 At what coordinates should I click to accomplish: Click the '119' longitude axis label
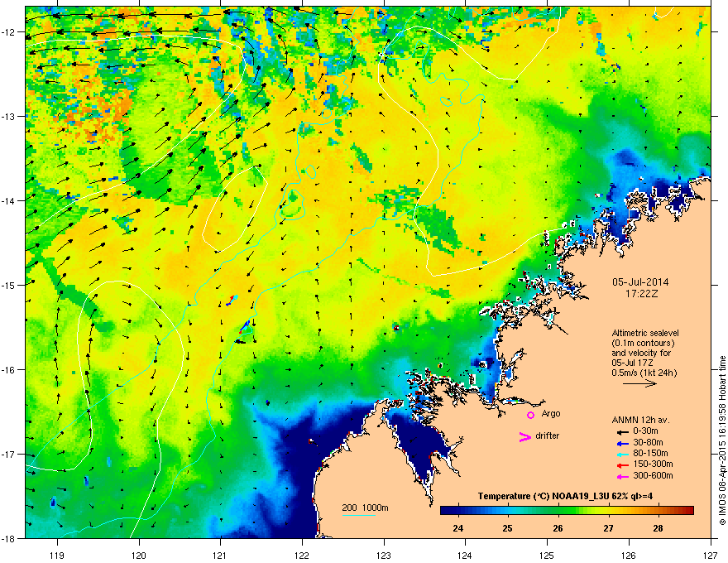point(57,555)
